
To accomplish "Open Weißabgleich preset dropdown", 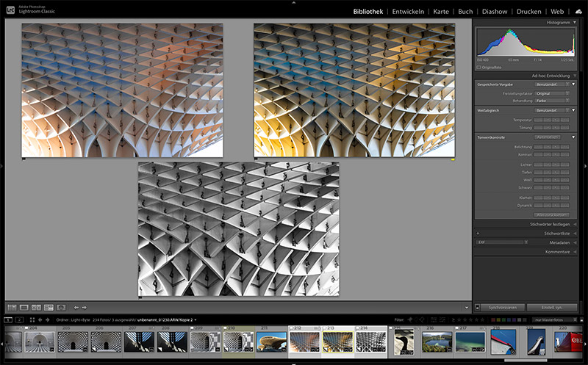I will (552, 110).
